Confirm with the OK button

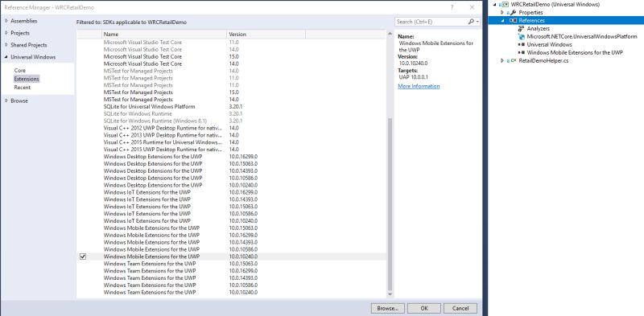[x=424, y=308]
